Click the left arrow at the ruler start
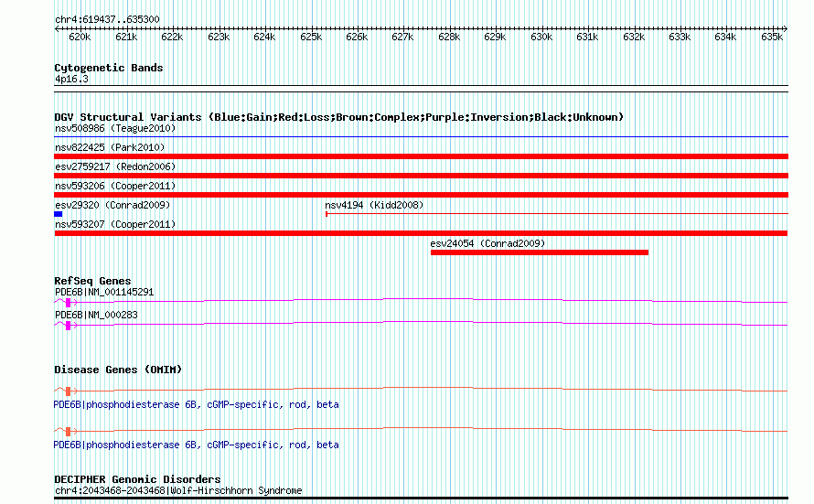 click(x=57, y=29)
